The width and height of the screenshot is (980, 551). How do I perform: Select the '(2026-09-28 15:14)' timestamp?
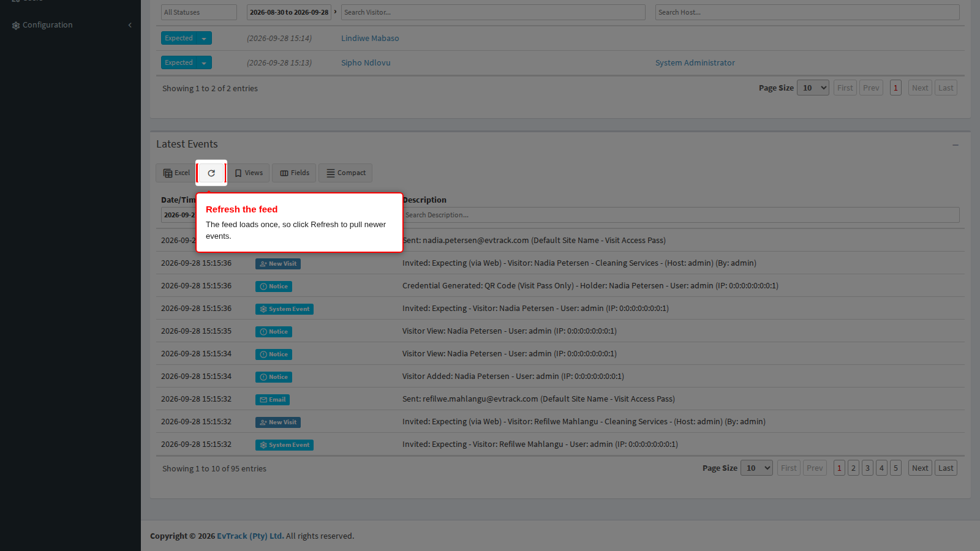[x=279, y=38]
